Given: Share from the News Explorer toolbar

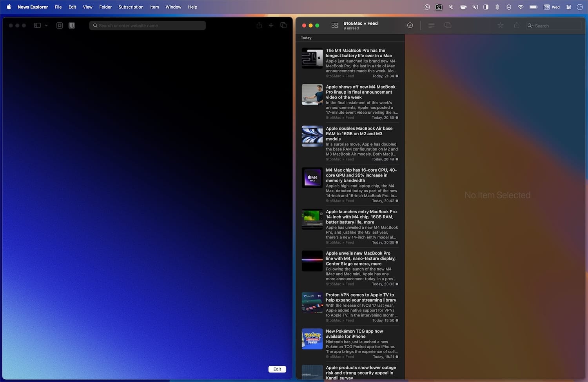Looking at the screenshot, I should [517, 25].
